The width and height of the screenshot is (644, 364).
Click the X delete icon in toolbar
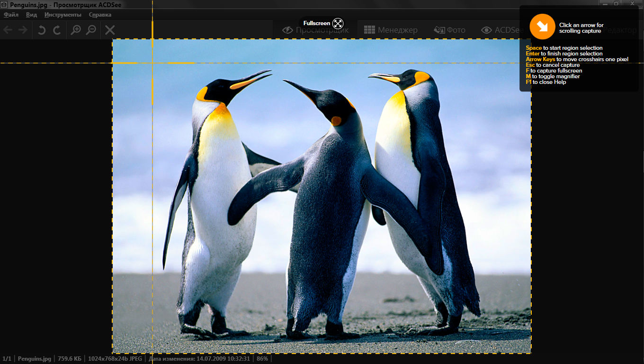(110, 30)
